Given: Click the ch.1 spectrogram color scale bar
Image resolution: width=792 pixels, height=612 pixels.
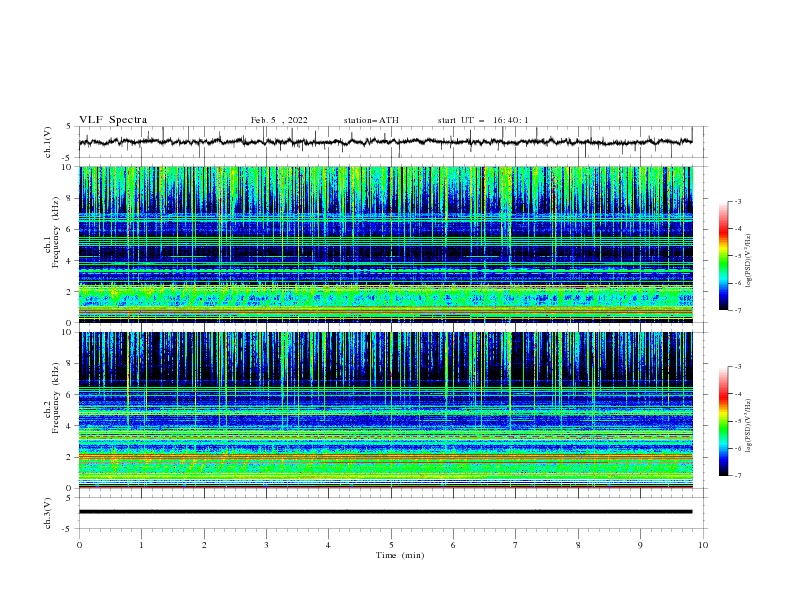Looking at the screenshot, I should [x=723, y=256].
